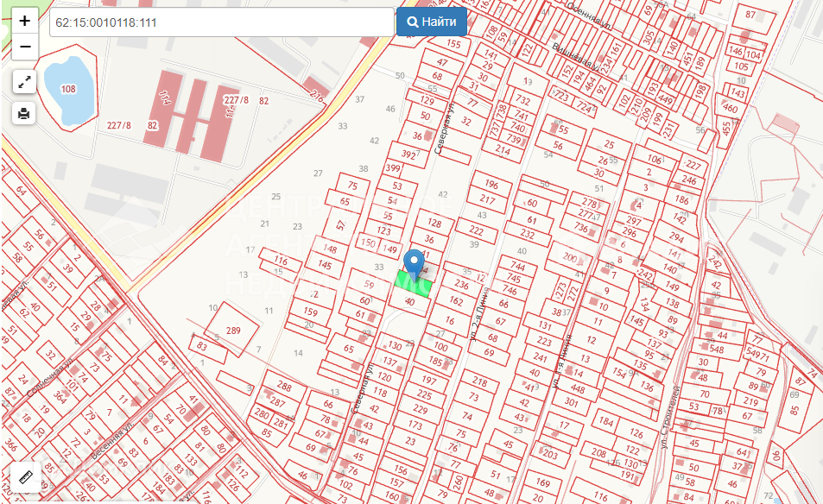Viewport: 823px width, 504px height.
Task: Focus the cadastral number search field
Action: click(x=222, y=22)
